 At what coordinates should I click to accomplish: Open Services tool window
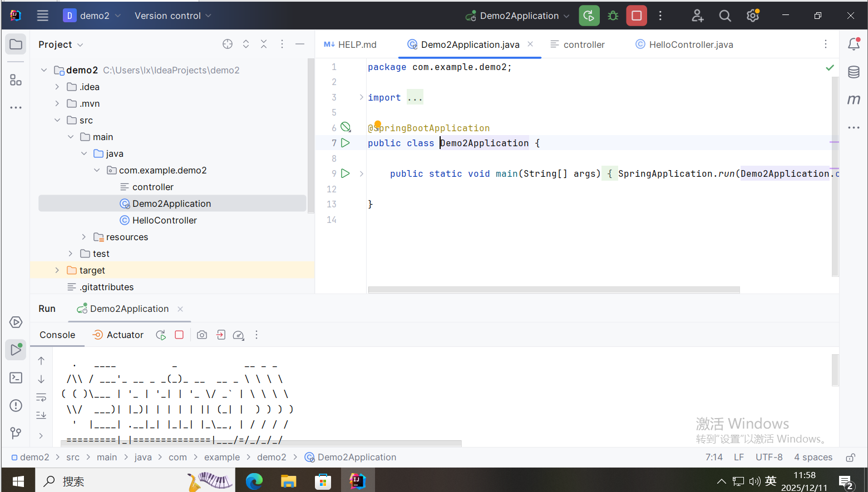[x=16, y=322]
